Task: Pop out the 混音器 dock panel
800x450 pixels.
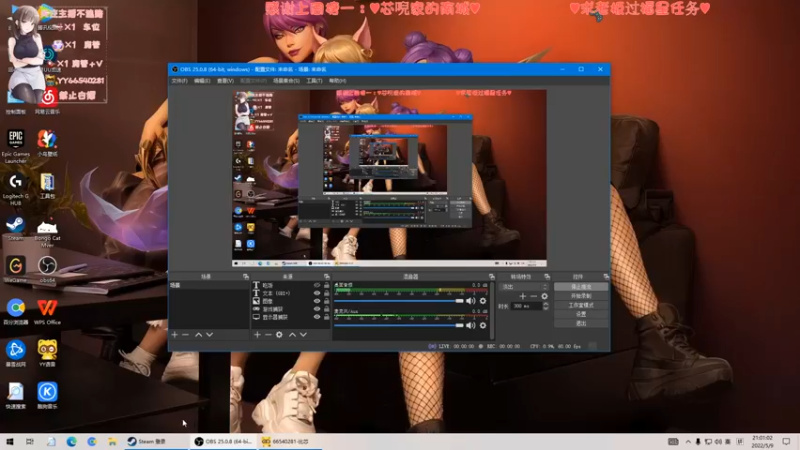Action: click(492, 277)
